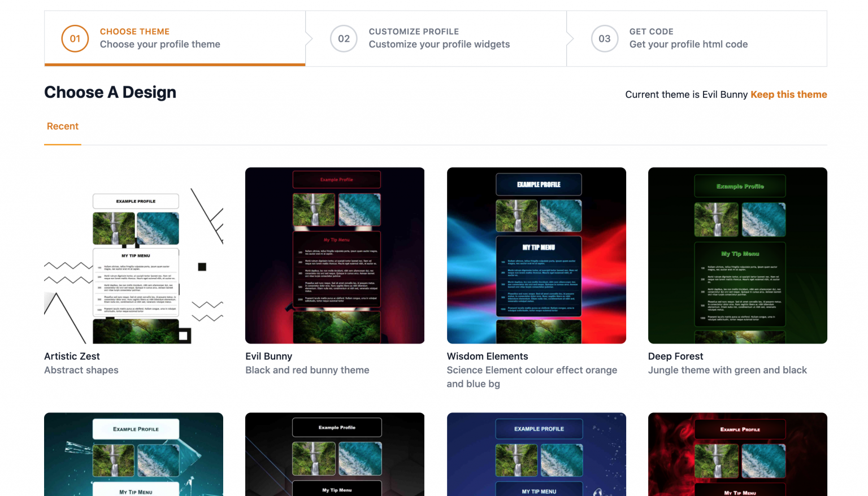Choose the black hexagon theme thumbnail
The image size is (868, 496).
pos(335,454)
